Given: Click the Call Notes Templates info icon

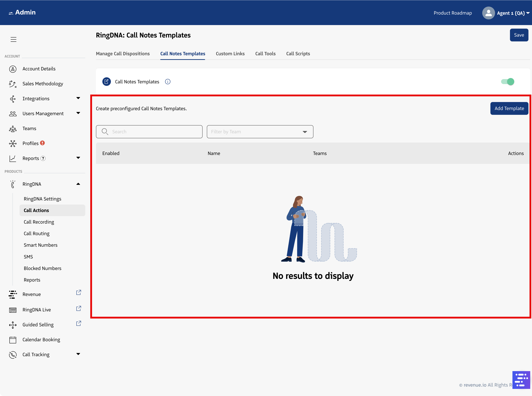Looking at the screenshot, I should [168, 82].
